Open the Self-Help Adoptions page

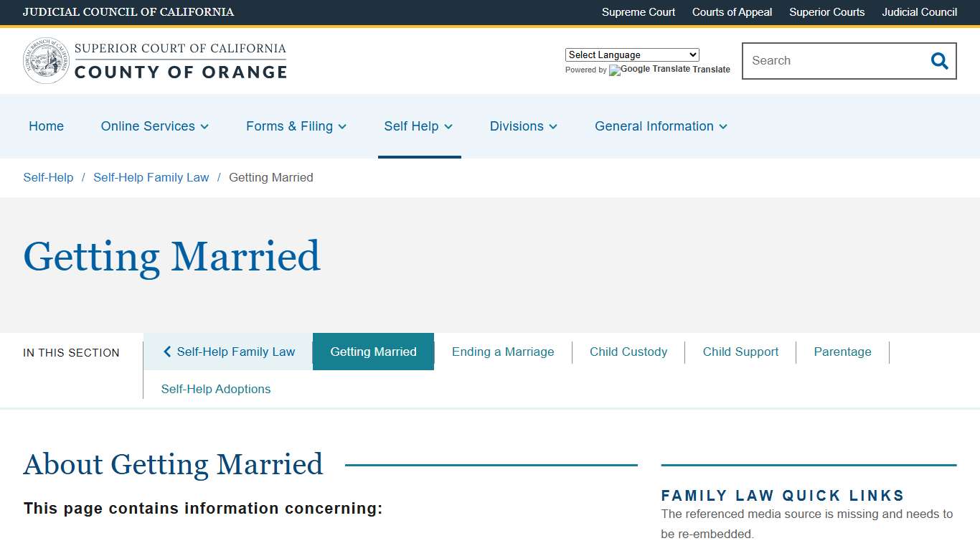[216, 388]
